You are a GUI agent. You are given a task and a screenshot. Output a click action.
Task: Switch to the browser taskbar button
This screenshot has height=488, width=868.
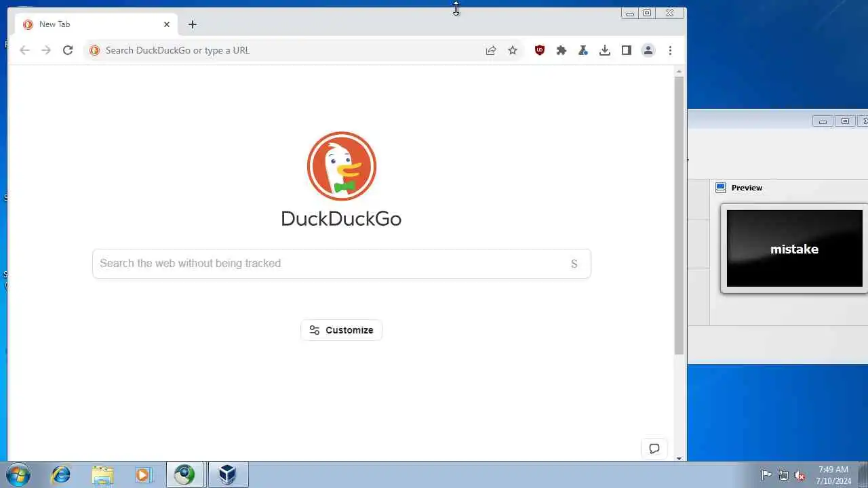click(x=184, y=474)
